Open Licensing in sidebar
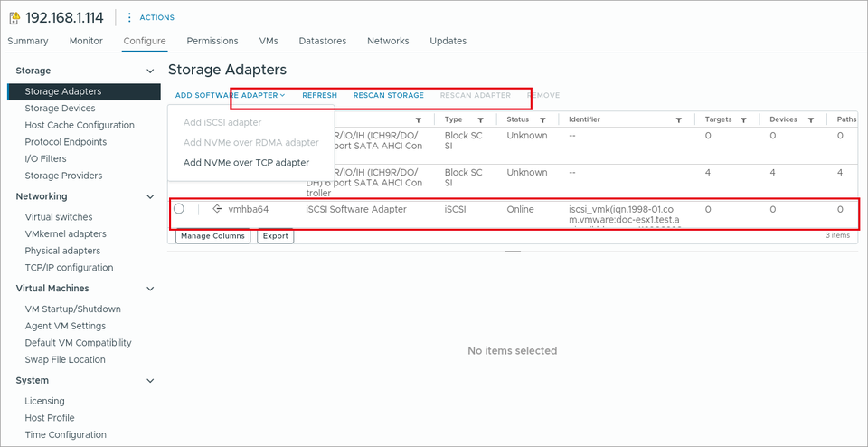 point(45,401)
